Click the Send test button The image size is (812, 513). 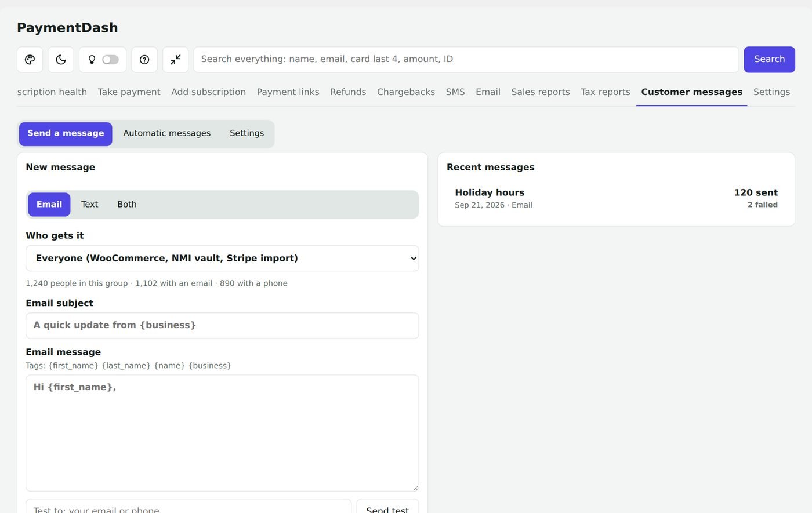click(387, 506)
